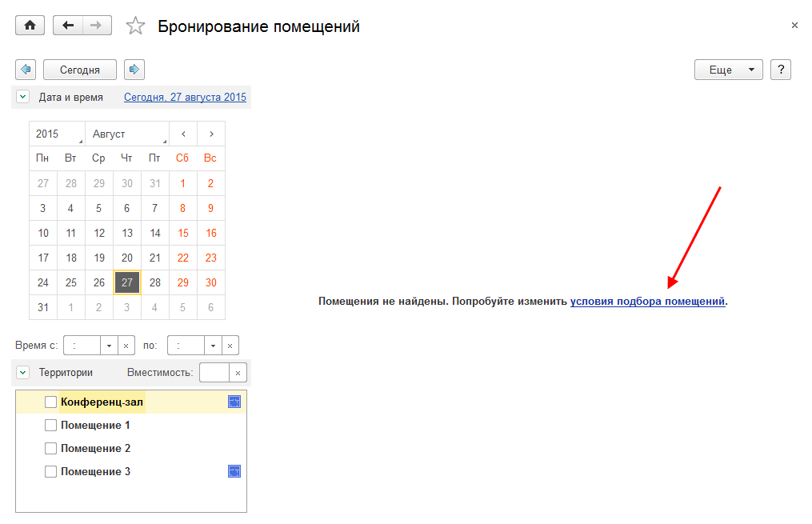Select August 27 in the calendar

click(x=127, y=282)
